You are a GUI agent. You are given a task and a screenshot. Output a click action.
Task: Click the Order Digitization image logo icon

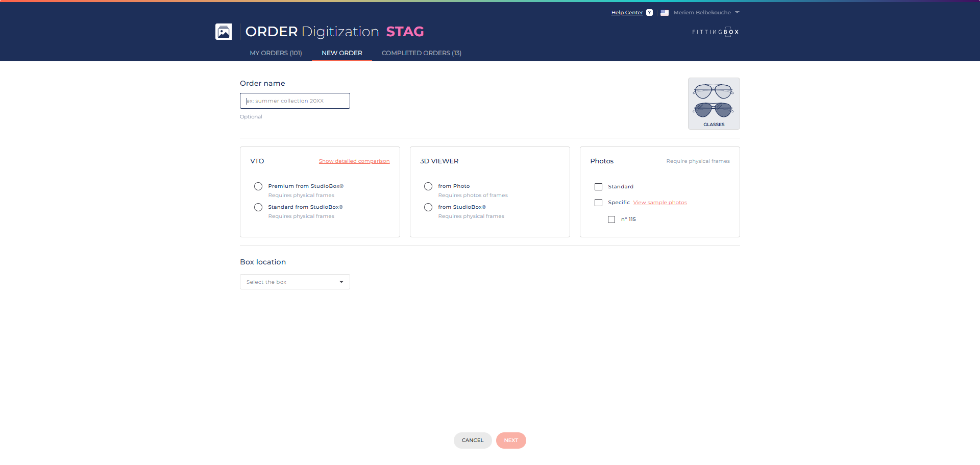click(224, 32)
